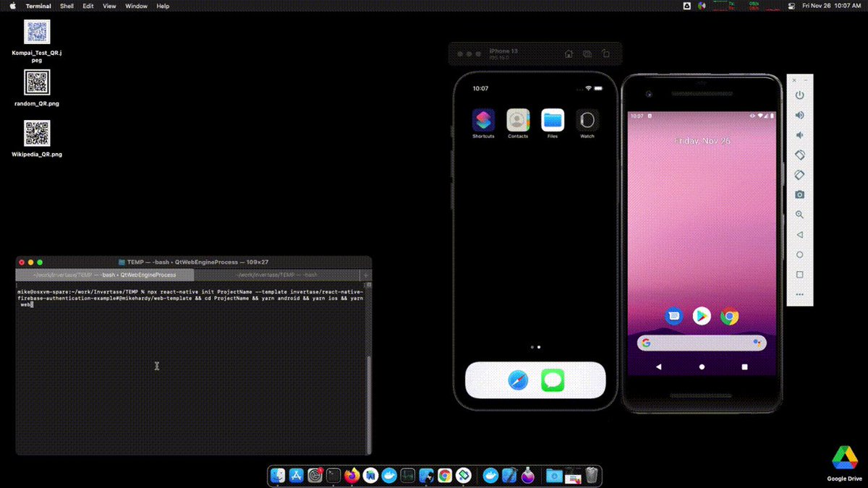Open Firefox from the Dock
This screenshot has height=488, width=868.
point(352,475)
